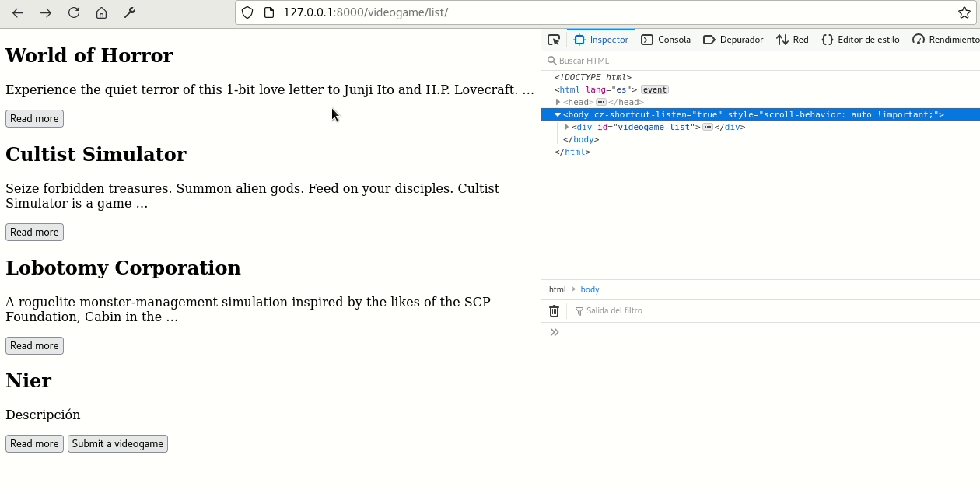This screenshot has width=980, height=490.
Task: Open the Depurador tab
Action: click(733, 40)
